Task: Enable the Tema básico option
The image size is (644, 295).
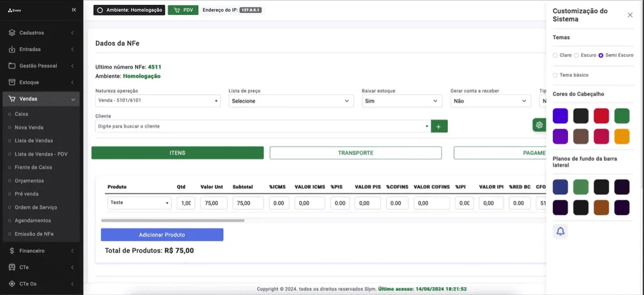Action: click(x=555, y=75)
